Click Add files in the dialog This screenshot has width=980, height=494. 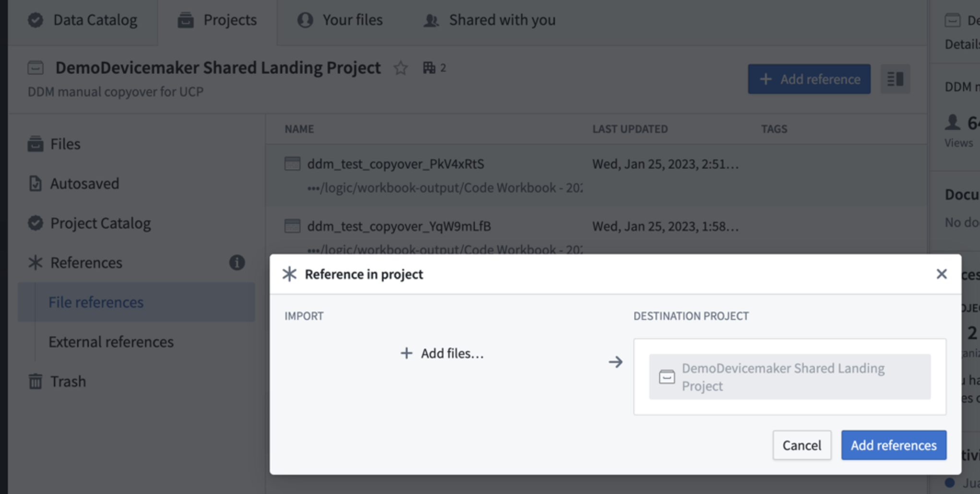pyautogui.click(x=442, y=353)
